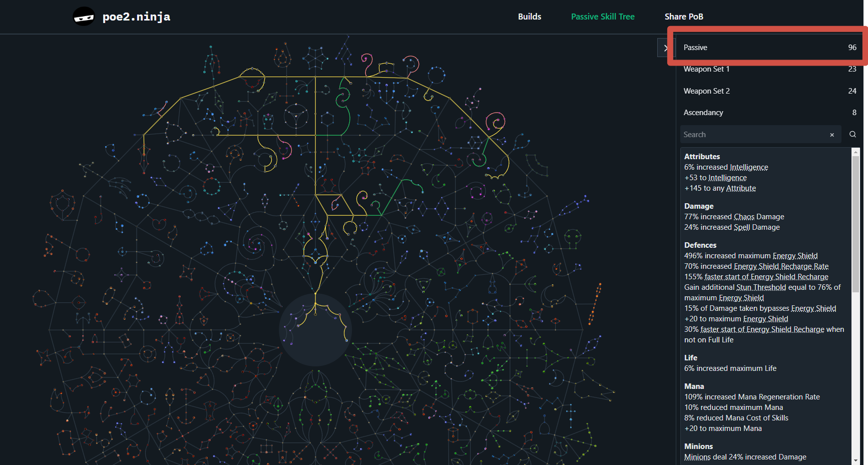This screenshot has height=465, width=868.
Task: Click the Attribute keyword in +145 line
Action: 741,188
